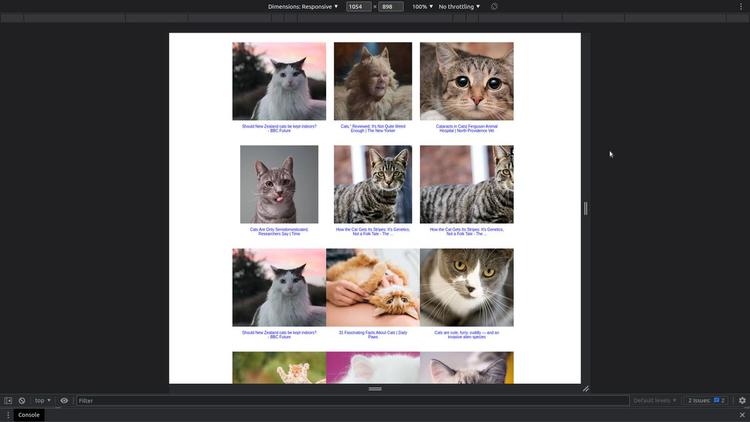Open the 'Cataracts in Cats' Ferguson Animal Hospital link
Image resolution: width=750 pixels, height=422 pixels.
[x=466, y=129]
